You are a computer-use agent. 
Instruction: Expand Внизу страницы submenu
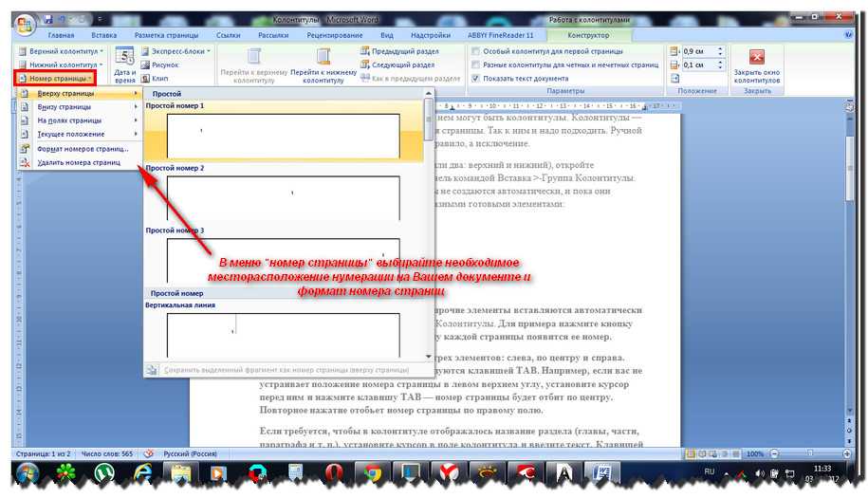(x=79, y=107)
